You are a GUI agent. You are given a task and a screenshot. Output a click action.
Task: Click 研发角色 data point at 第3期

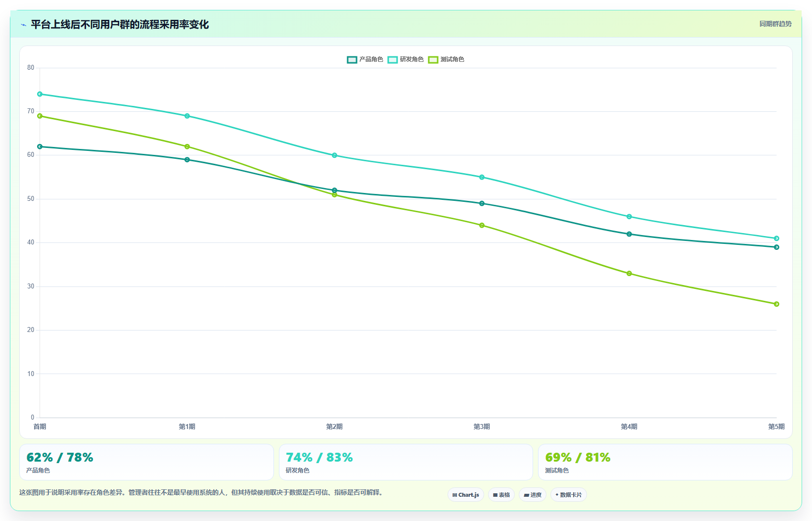(x=482, y=177)
